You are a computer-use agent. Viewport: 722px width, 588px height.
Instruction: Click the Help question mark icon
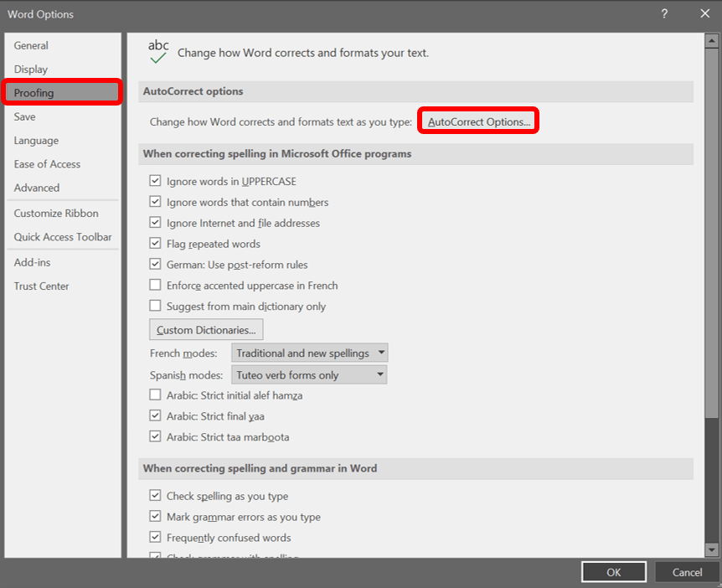coord(664,13)
